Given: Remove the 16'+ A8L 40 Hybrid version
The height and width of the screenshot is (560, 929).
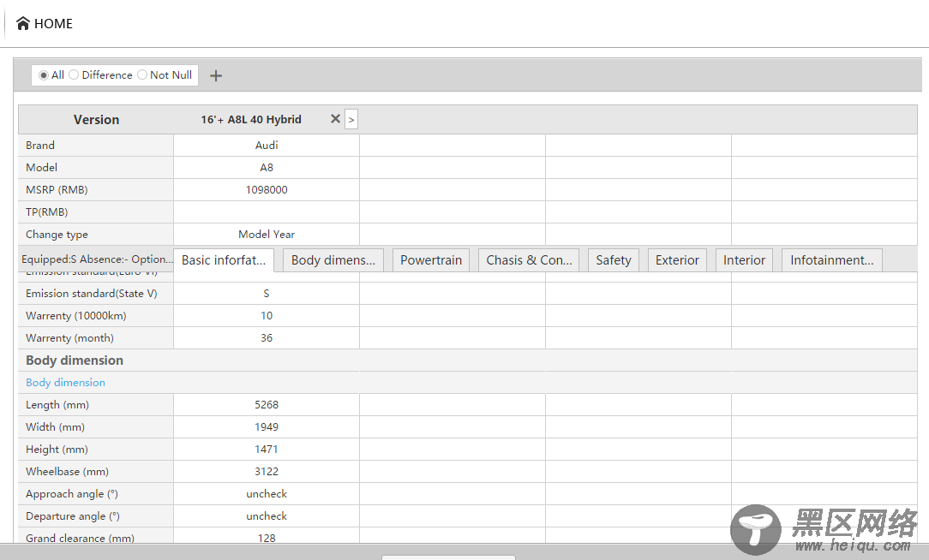Looking at the screenshot, I should point(335,119).
